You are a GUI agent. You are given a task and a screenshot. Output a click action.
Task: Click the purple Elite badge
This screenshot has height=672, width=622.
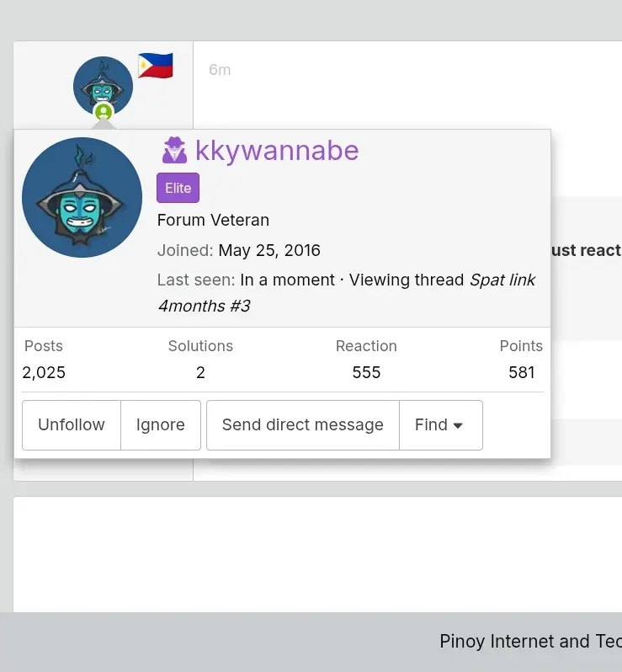178,188
